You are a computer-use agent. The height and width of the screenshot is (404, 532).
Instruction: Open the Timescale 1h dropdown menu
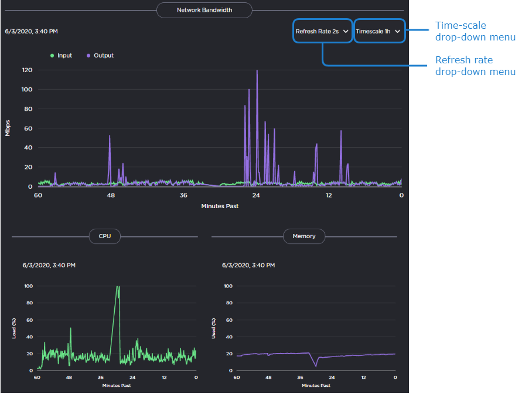click(x=379, y=31)
